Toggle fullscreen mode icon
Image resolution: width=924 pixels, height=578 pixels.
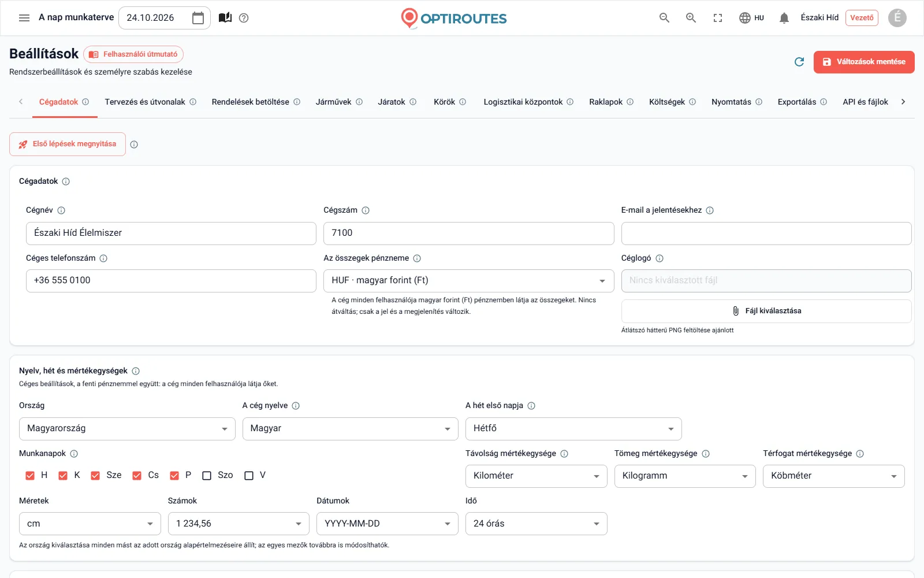point(718,18)
